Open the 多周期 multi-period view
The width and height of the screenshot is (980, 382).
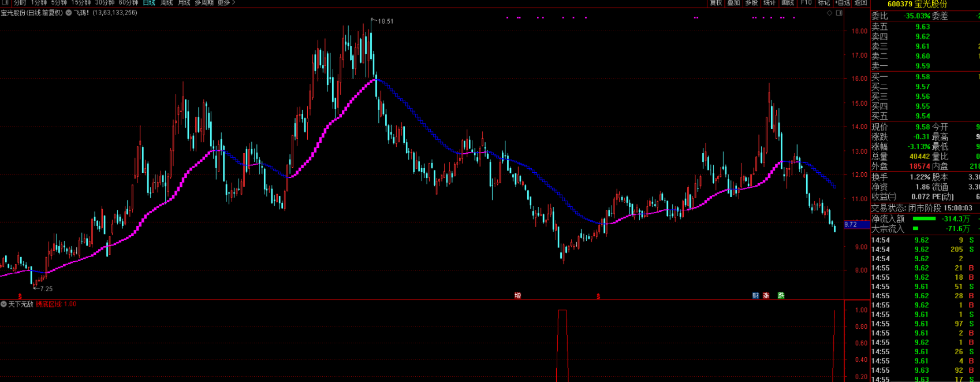204,3
